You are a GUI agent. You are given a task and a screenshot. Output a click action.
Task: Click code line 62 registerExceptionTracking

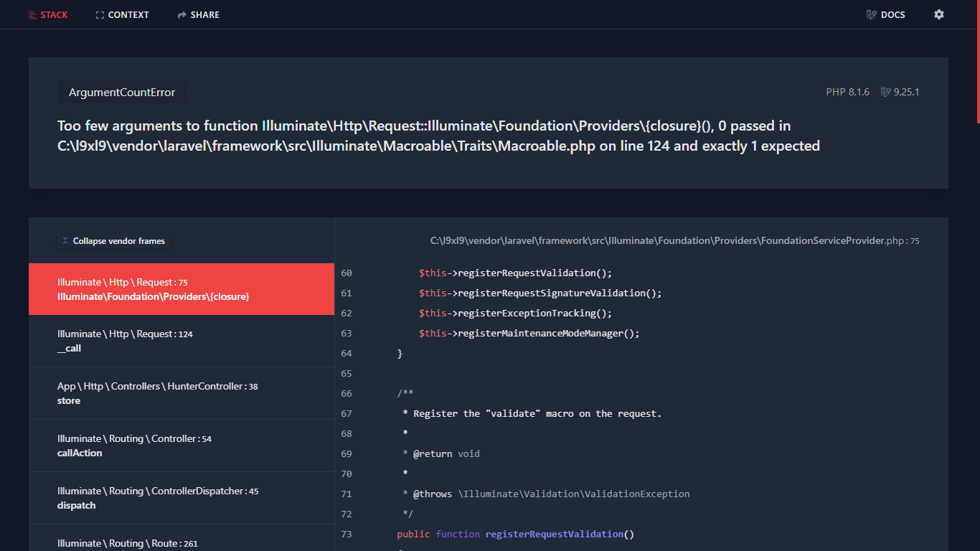[x=515, y=313]
